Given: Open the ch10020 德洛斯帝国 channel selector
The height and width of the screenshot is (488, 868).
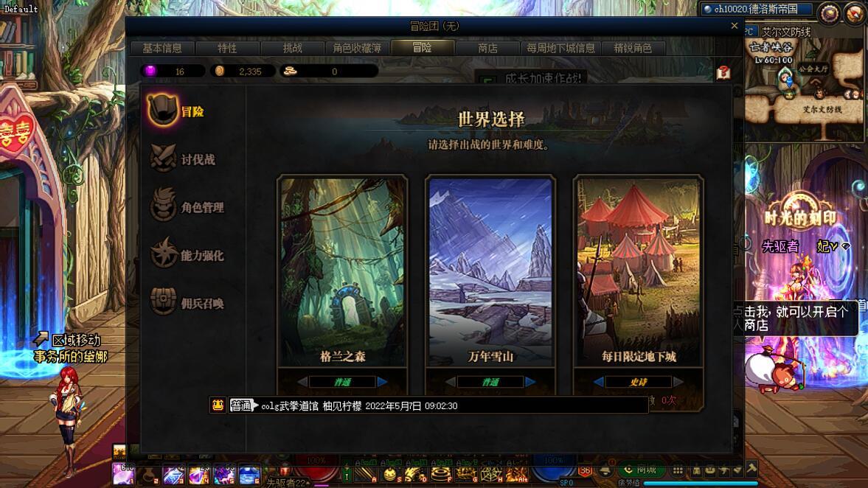Looking at the screenshot, I should tap(756, 10).
